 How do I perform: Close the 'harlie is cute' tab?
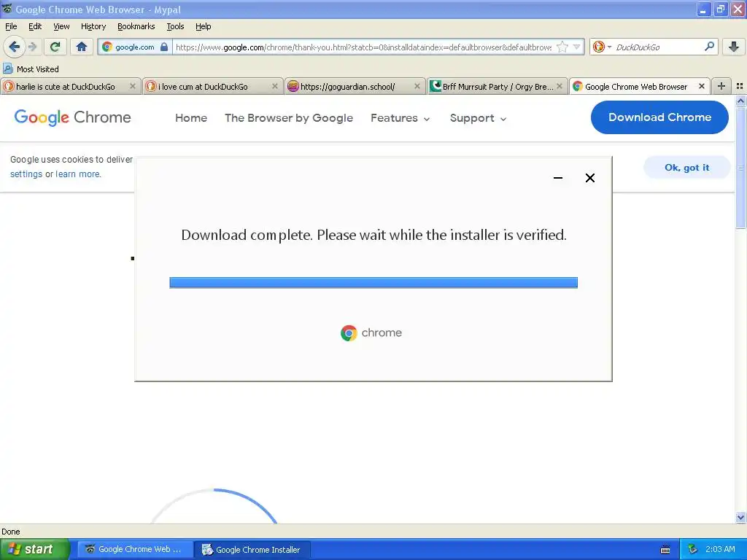click(x=133, y=86)
